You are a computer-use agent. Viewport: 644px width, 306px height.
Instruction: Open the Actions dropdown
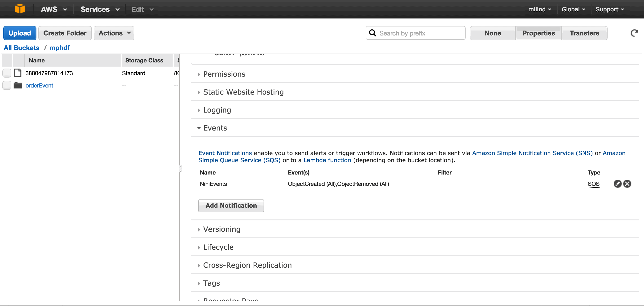tap(114, 33)
